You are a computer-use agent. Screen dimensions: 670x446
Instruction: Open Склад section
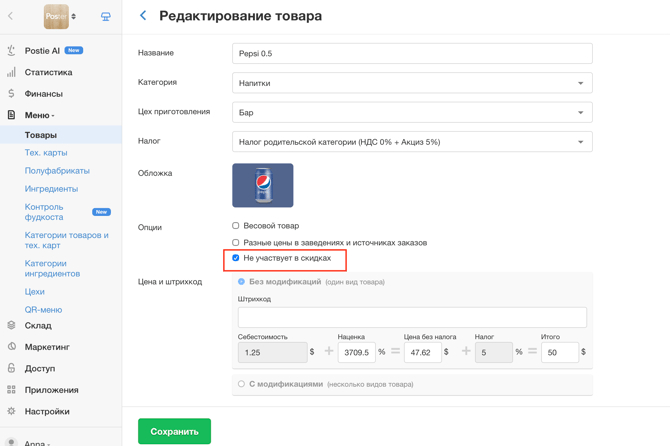point(38,326)
